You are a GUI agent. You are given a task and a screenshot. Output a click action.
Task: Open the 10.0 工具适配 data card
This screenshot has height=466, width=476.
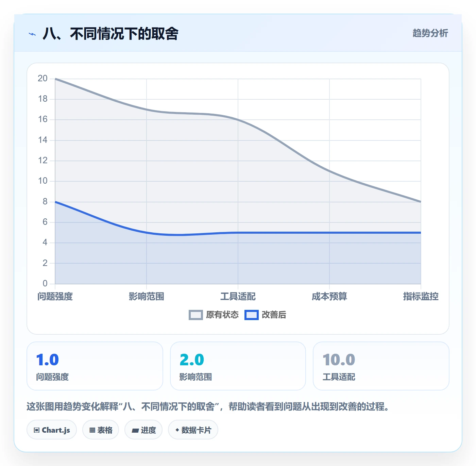point(381,366)
